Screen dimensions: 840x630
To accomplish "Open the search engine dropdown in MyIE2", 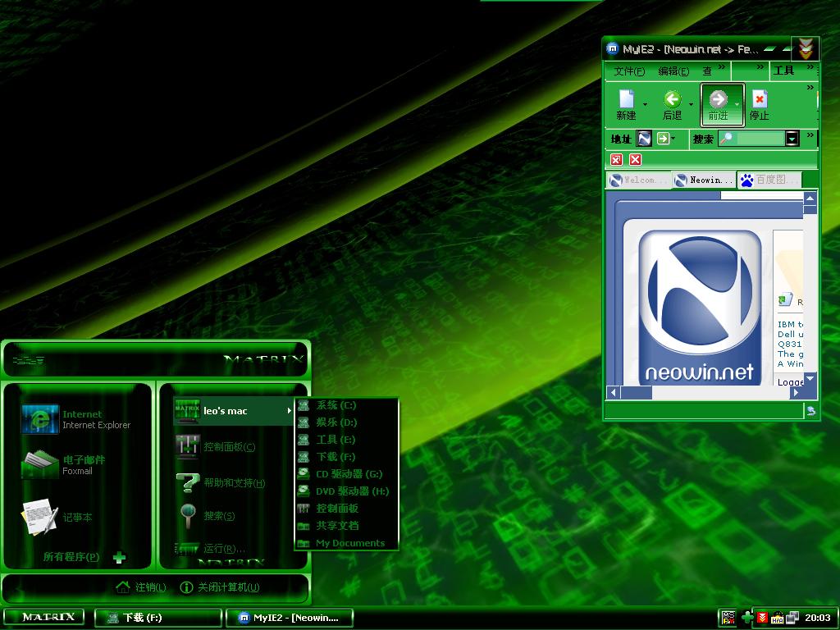I will pos(792,139).
